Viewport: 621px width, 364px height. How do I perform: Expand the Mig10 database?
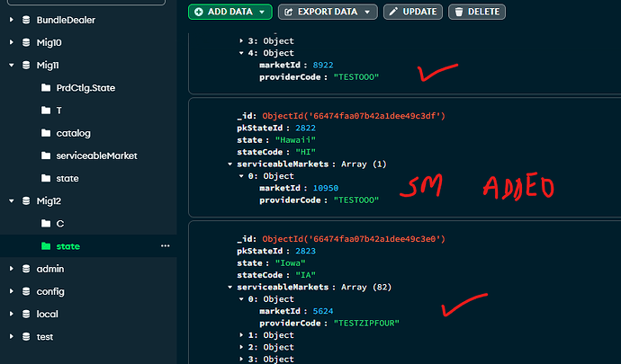click(11, 42)
